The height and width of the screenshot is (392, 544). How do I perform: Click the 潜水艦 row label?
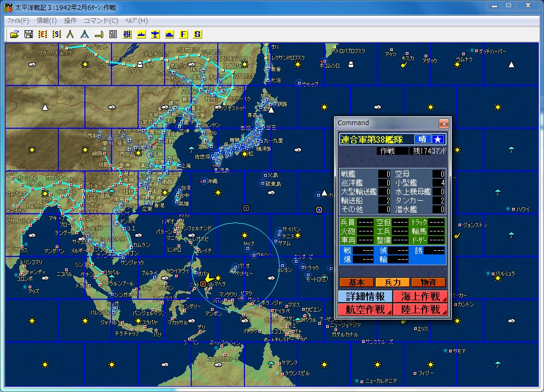406,210
